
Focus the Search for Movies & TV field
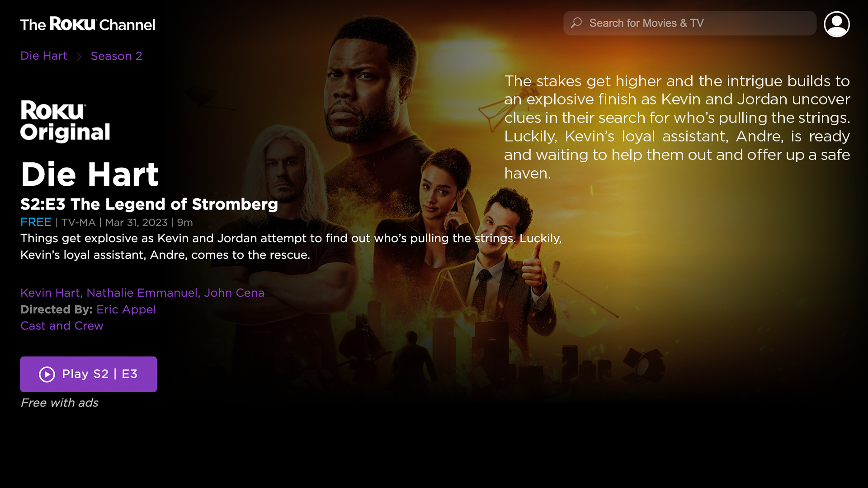689,23
